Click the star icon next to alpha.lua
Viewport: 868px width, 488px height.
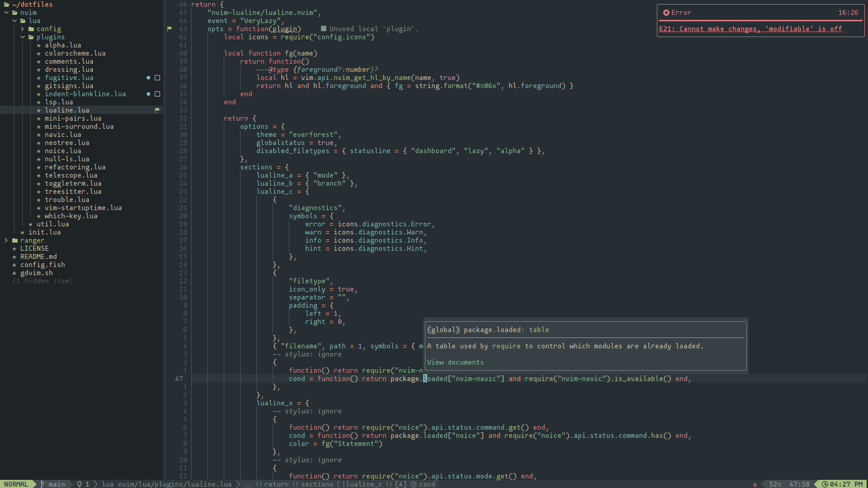(x=39, y=45)
